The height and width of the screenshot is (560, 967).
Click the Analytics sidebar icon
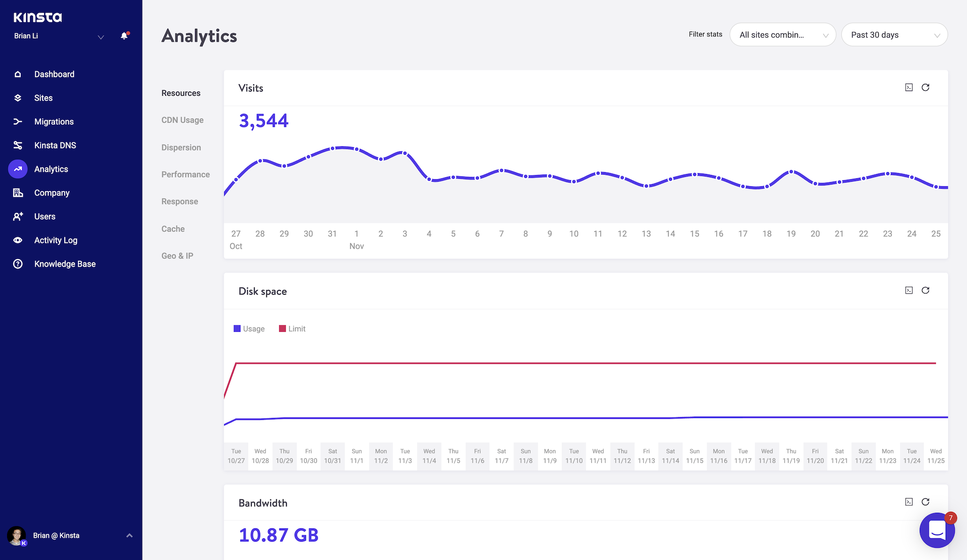click(x=17, y=169)
